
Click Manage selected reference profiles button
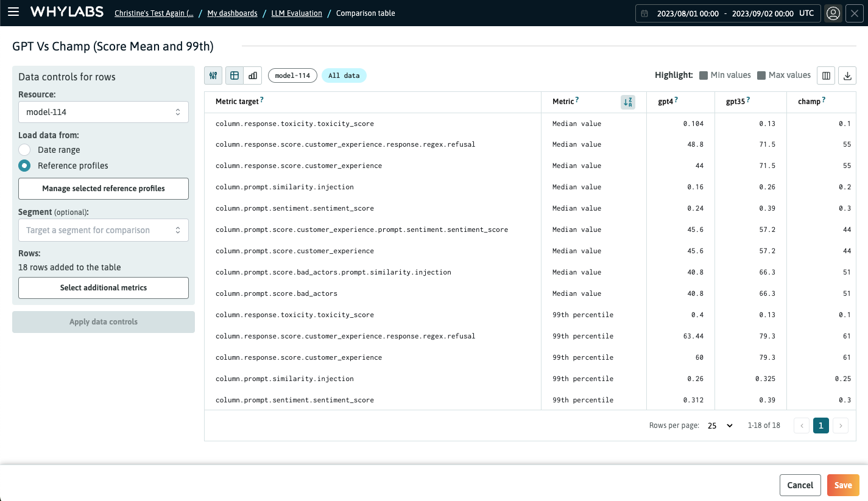[104, 189]
